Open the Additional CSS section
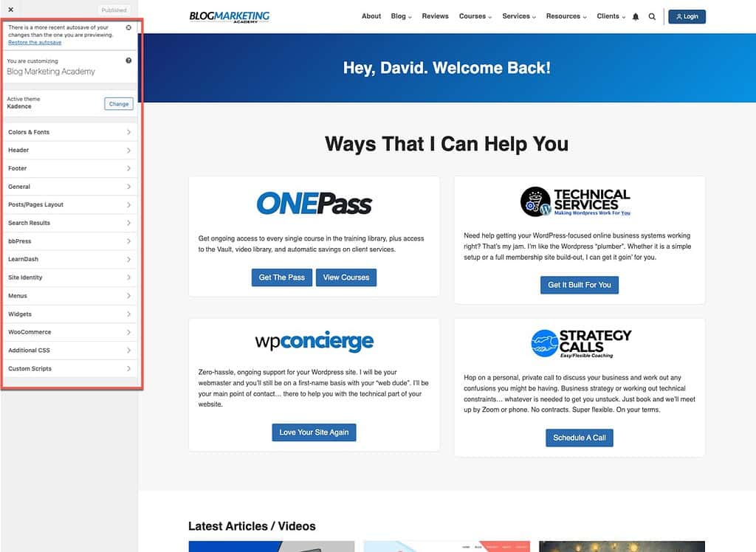Screen dimensions: 756x552 [70, 351]
